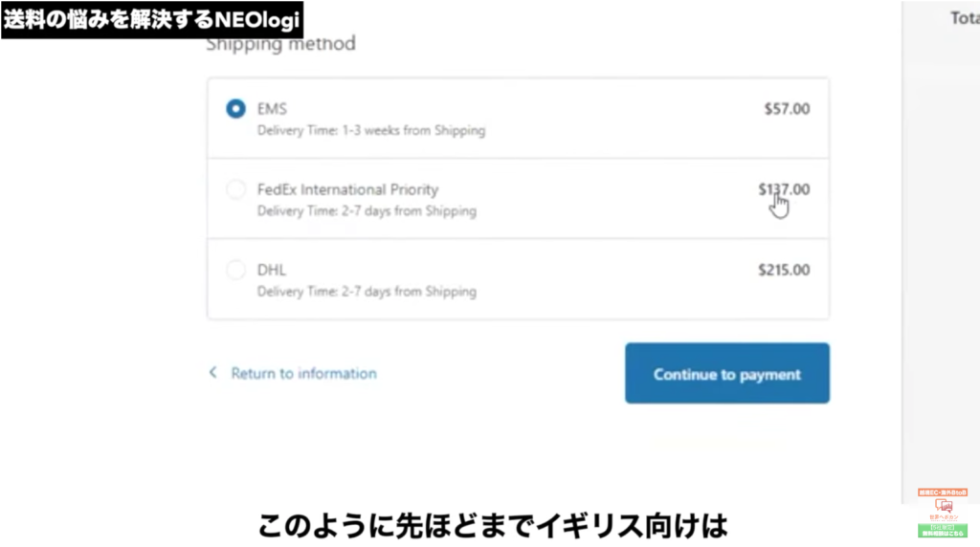Click the $57.00 EMS price
Screen dimensions: 980x547
pyautogui.click(x=787, y=109)
